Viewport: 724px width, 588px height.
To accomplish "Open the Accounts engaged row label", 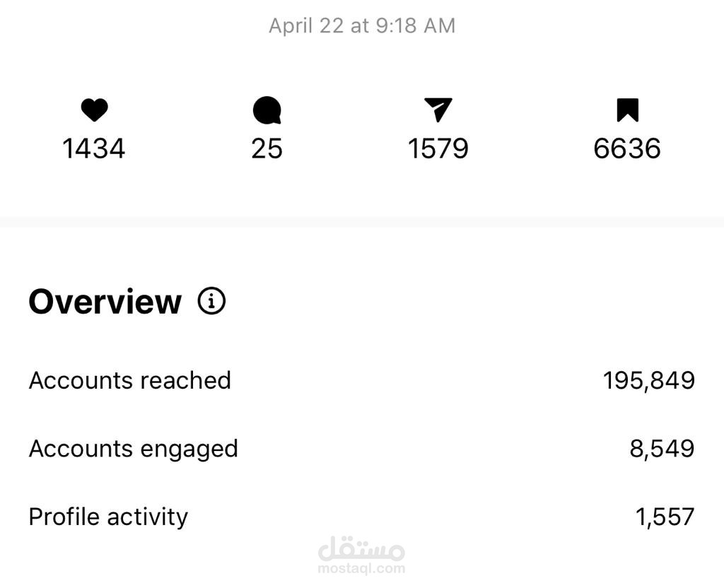I will pyautogui.click(x=133, y=449).
